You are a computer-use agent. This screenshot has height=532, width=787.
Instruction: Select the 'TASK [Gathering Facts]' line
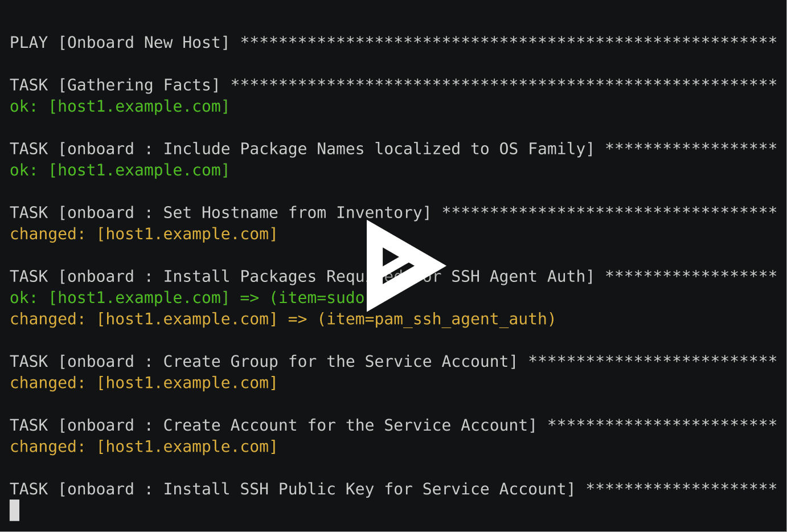[x=393, y=85]
